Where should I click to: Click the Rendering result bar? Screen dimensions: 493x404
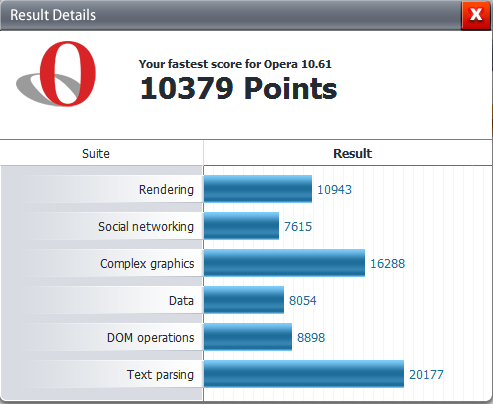click(x=258, y=189)
